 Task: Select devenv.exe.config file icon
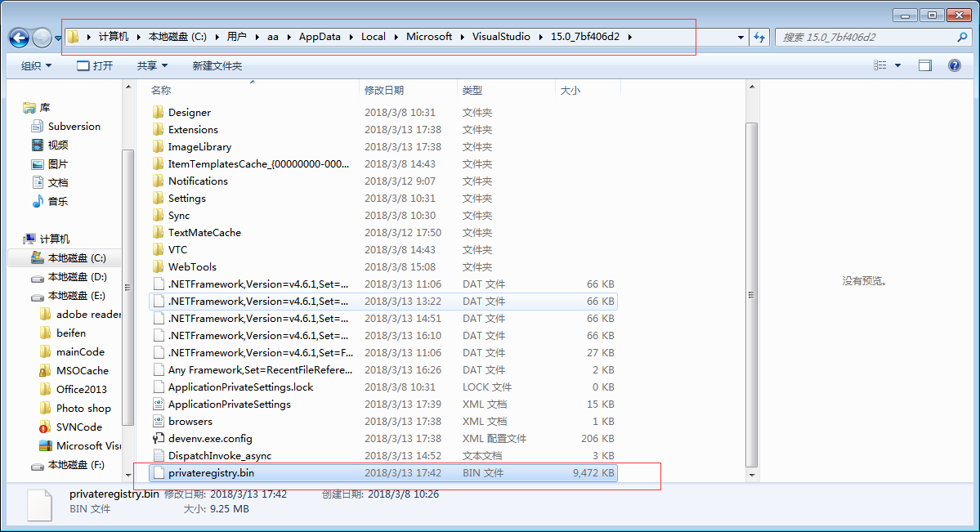point(159,439)
